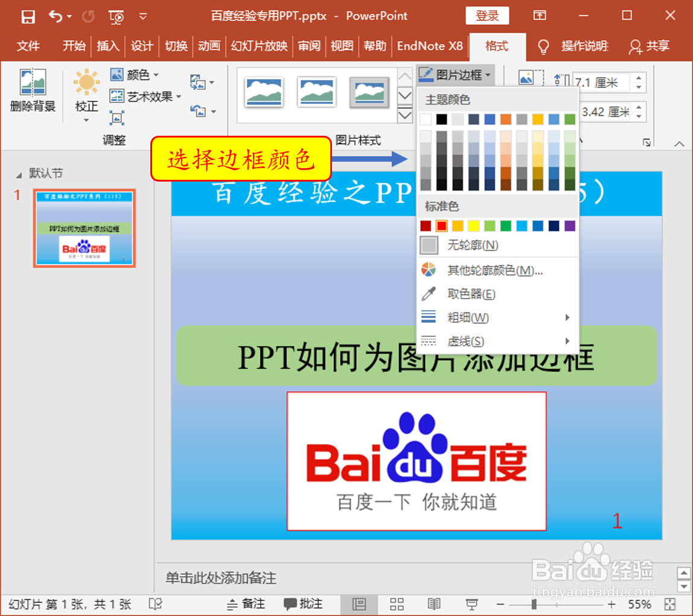Select the standard purple color swatch
Image resolution: width=693 pixels, height=616 pixels.
pyautogui.click(x=570, y=226)
